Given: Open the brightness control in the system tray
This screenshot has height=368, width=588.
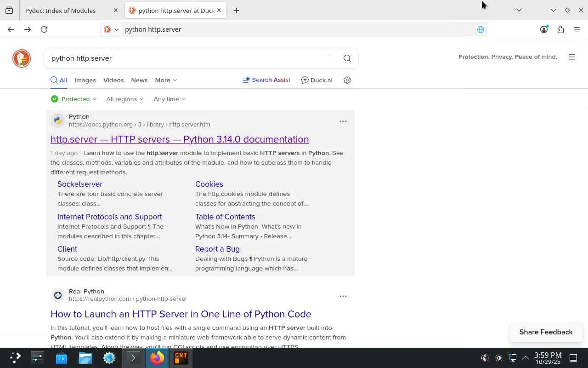Looking at the screenshot, I should pyautogui.click(x=499, y=358).
